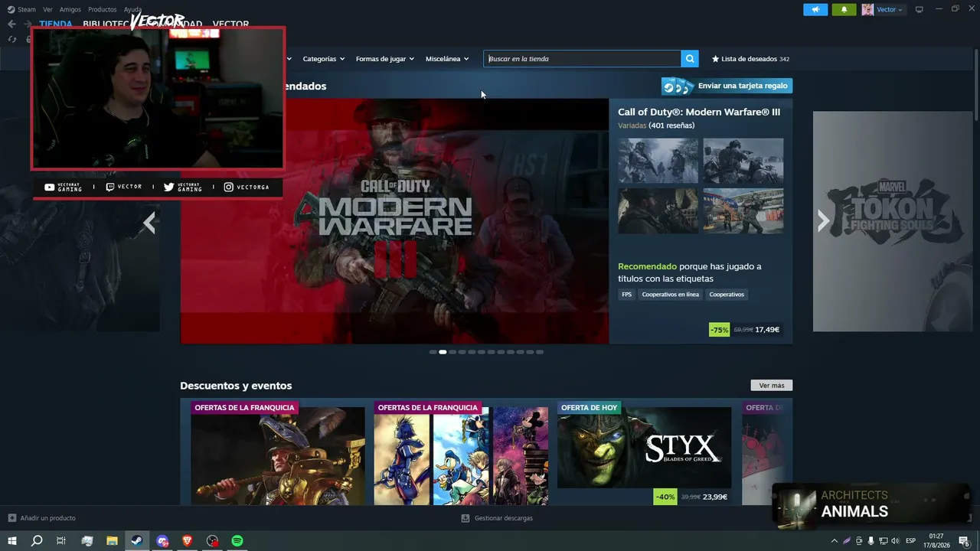The height and width of the screenshot is (551, 980).
Task: Show hidden system tray icons chevron
Action: click(x=835, y=541)
